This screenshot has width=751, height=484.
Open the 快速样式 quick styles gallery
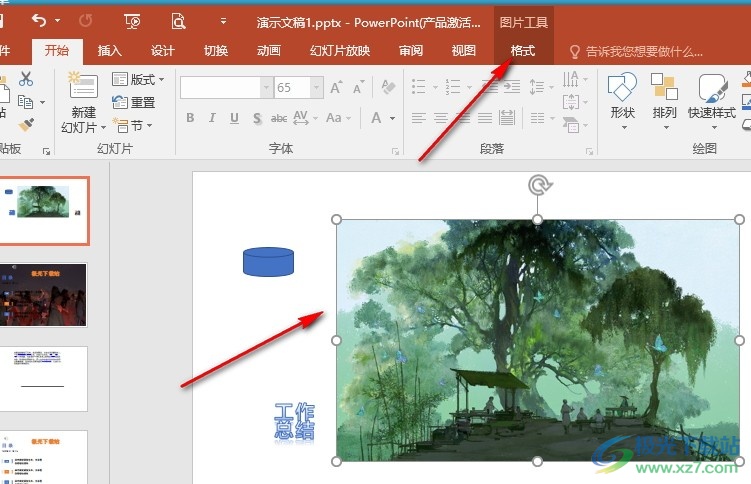point(712,101)
